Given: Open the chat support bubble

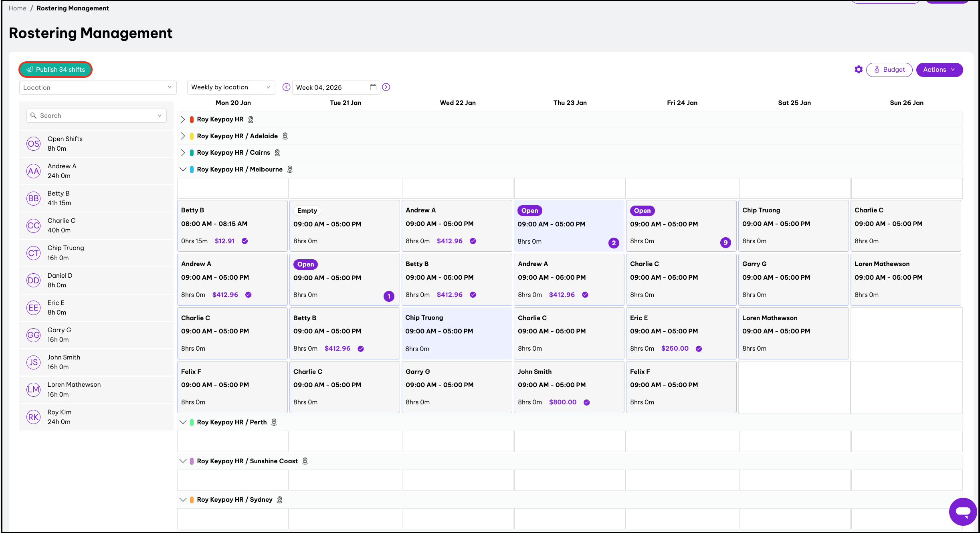Looking at the screenshot, I should [962, 511].
